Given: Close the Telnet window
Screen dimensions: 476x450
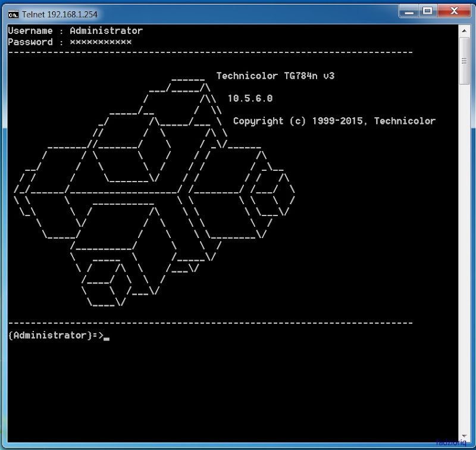Looking at the screenshot, I should (454, 11).
